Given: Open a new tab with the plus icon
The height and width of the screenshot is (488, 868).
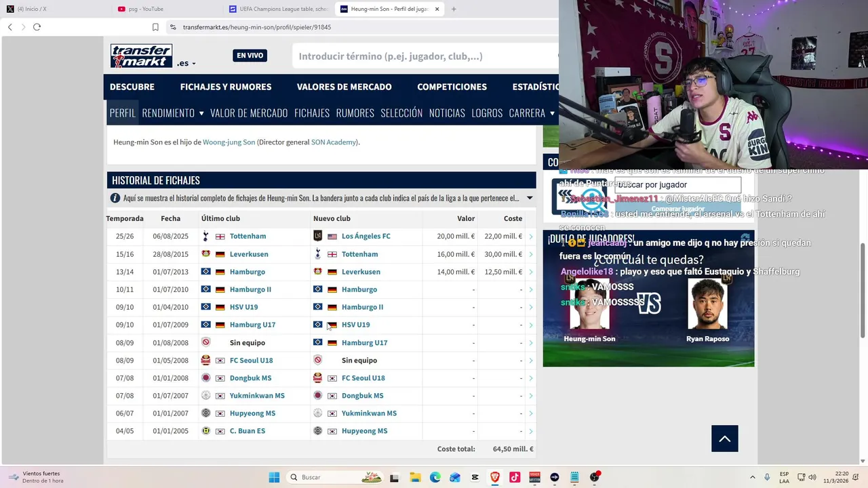Looking at the screenshot, I should [454, 9].
